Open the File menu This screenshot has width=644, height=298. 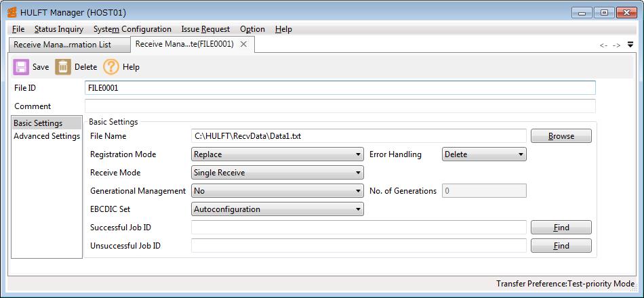18,29
